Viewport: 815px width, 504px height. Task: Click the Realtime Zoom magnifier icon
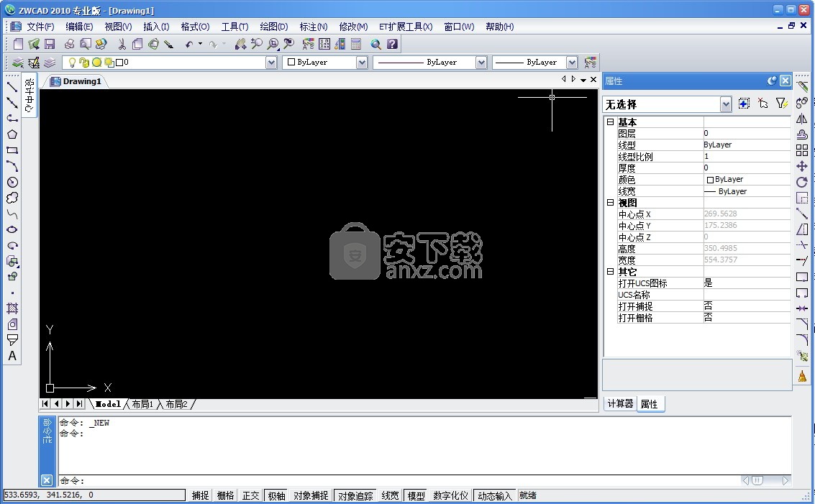(x=256, y=44)
